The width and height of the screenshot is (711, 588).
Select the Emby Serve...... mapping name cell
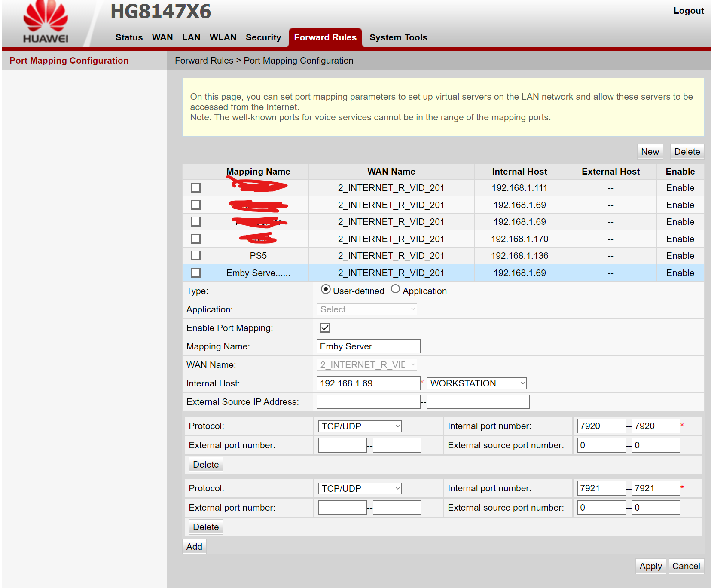258,273
